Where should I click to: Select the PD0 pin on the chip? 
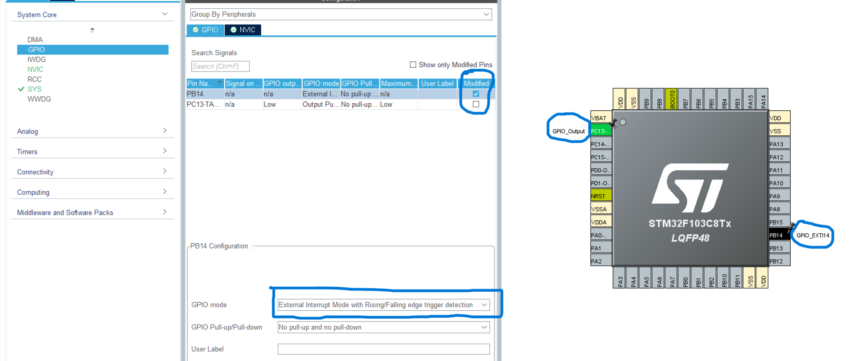(601, 170)
